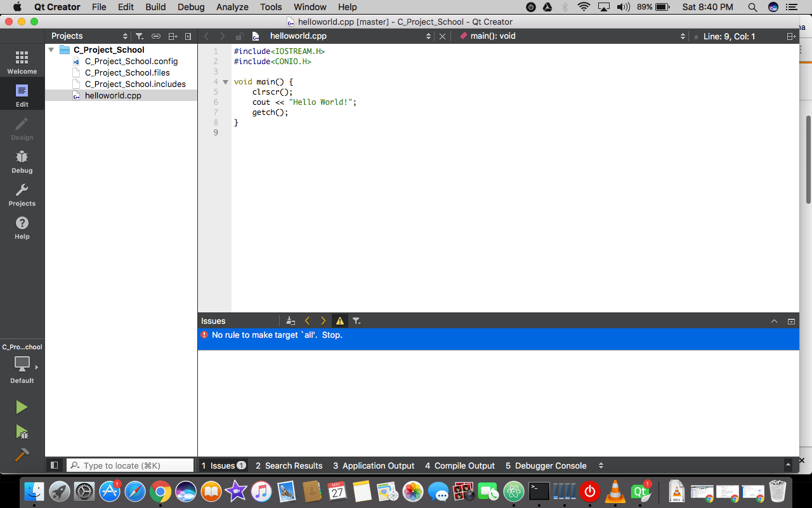Screen dimensions: 812x508
Task: Synchronize project tree with the link icon
Action: click(x=157, y=36)
